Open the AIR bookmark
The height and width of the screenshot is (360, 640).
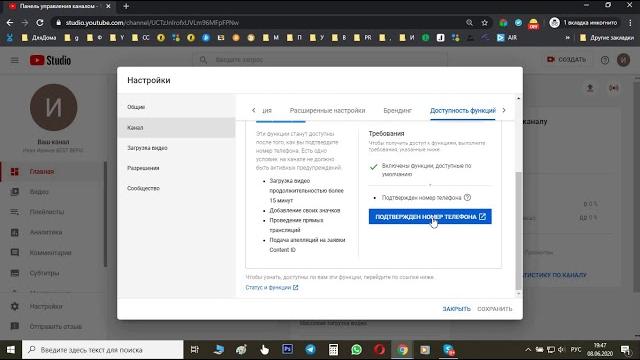tap(507, 38)
